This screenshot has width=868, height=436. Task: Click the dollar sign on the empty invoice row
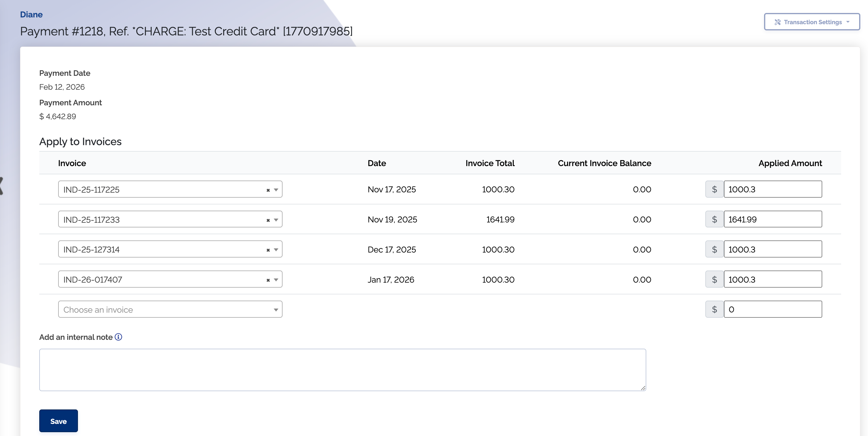[x=714, y=309]
